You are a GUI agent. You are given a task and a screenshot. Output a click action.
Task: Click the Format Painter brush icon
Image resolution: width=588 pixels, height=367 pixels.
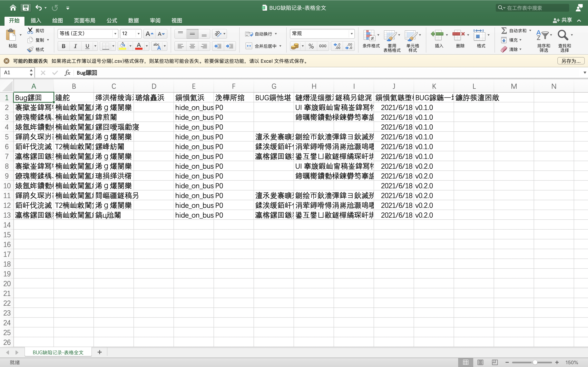coord(30,50)
